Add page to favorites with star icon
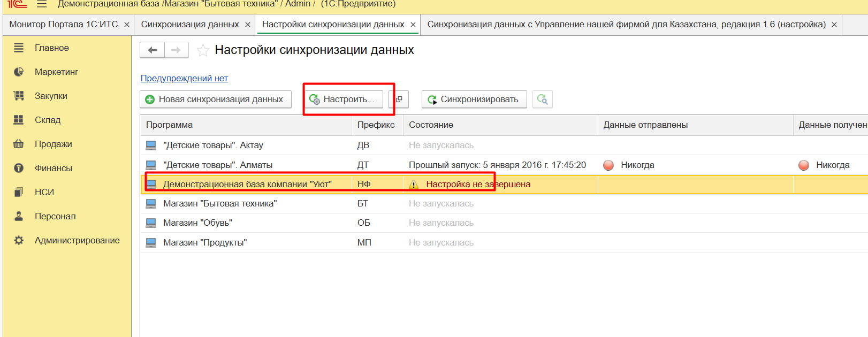 pos(203,50)
